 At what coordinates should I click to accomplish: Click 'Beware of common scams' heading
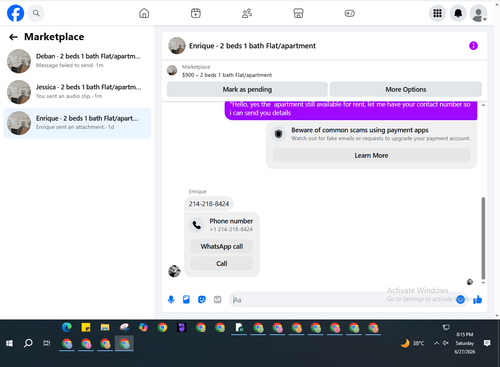coord(360,130)
